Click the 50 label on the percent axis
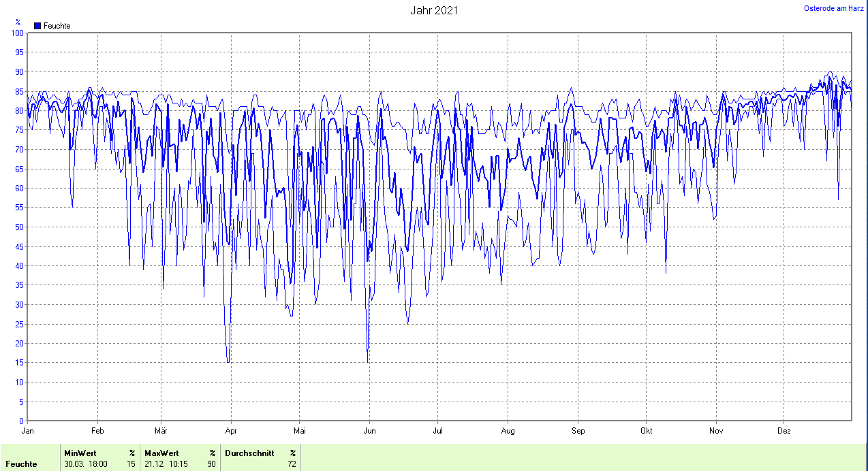Viewport: 868px width, 471px height. coord(19,227)
